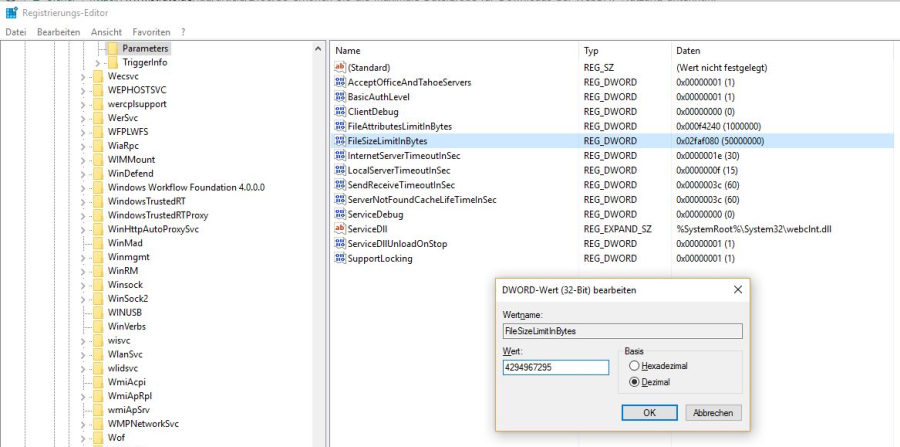Screen dimensions: 900x447
Task: Open the Bearbeiten menu
Action: [x=59, y=32]
